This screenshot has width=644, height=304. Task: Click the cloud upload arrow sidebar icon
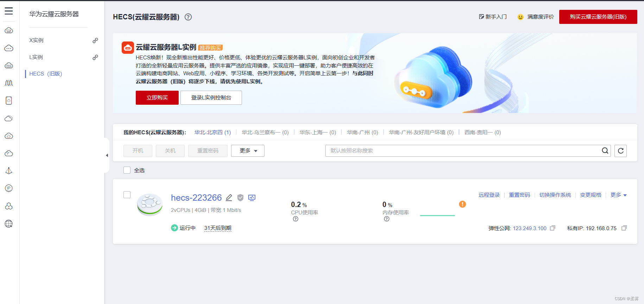[9, 136]
